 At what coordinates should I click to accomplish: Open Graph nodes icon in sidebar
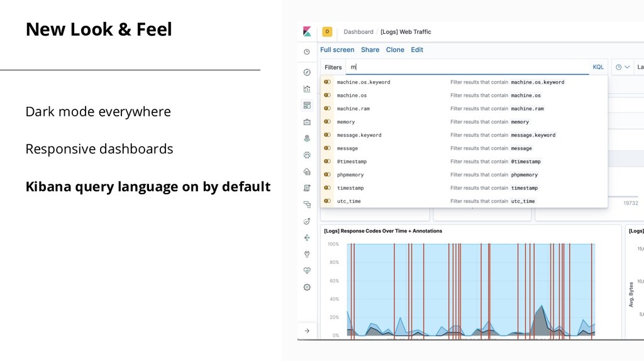[x=307, y=238]
